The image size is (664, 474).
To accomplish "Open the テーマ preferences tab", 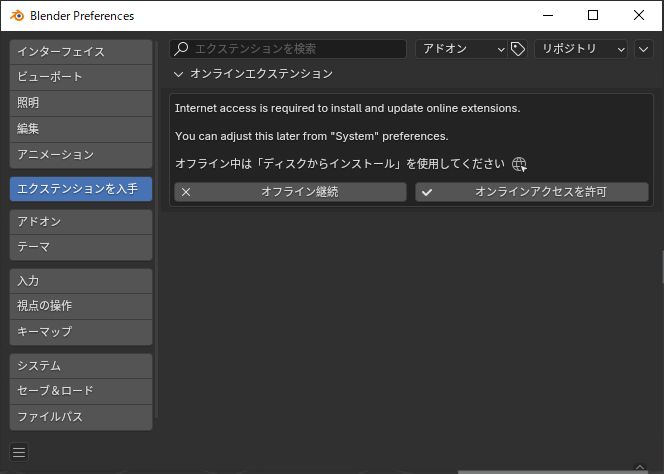I will pos(80,247).
